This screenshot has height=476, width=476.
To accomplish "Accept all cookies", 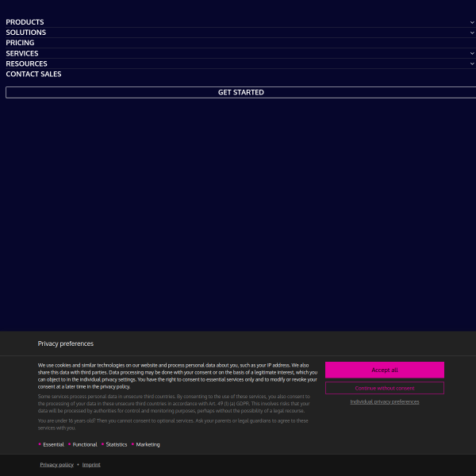I will (385, 370).
